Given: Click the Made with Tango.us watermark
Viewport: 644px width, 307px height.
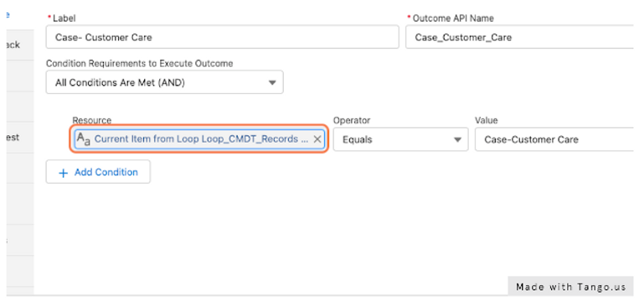Looking at the screenshot, I should (571, 287).
